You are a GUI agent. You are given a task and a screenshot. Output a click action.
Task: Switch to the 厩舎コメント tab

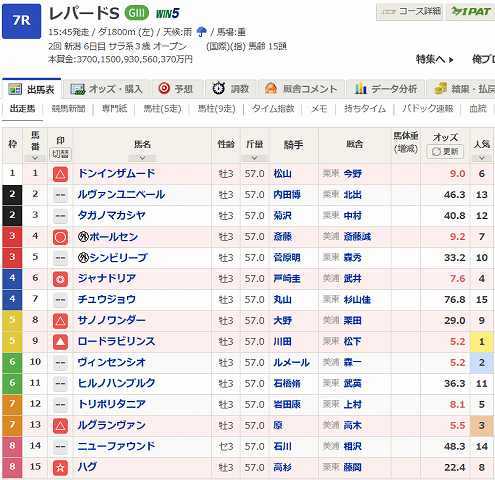[x=301, y=89]
